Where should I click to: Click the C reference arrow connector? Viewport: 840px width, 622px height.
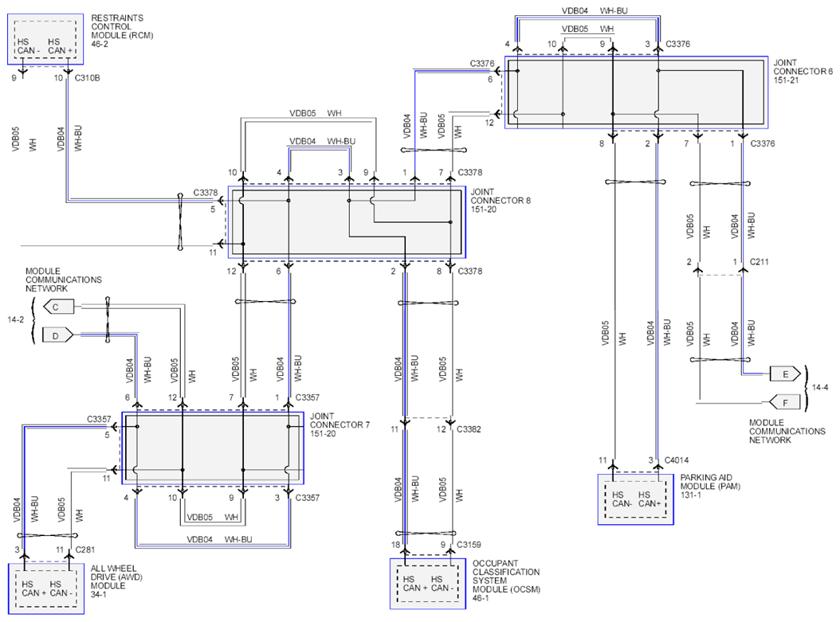[58, 307]
